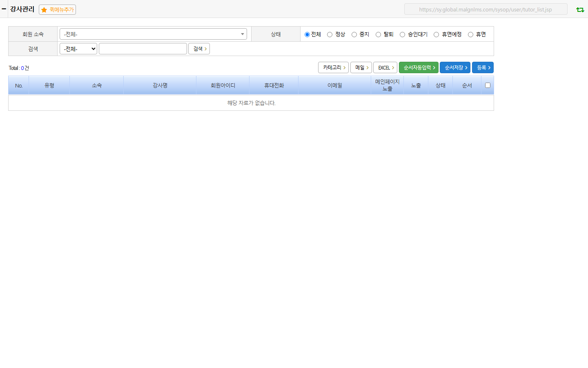
Task: Select the 휴면 status radio button
Action: click(x=470, y=34)
